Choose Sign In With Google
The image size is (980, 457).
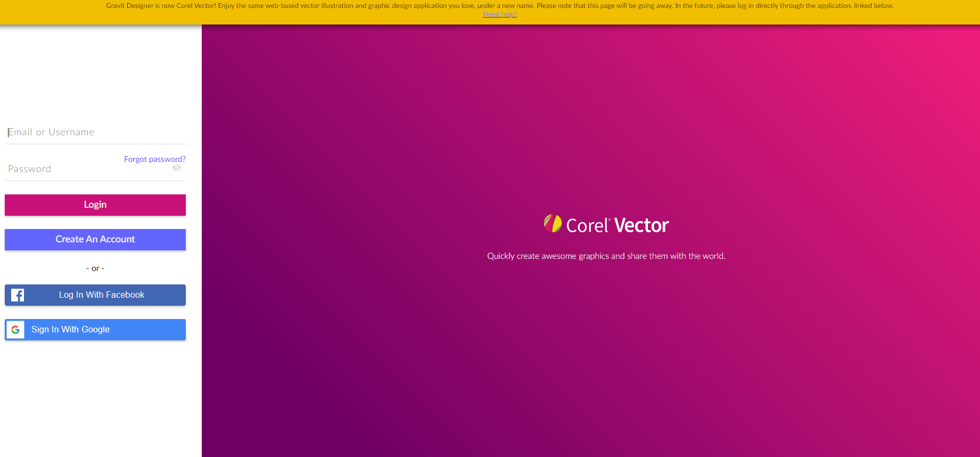70,330
